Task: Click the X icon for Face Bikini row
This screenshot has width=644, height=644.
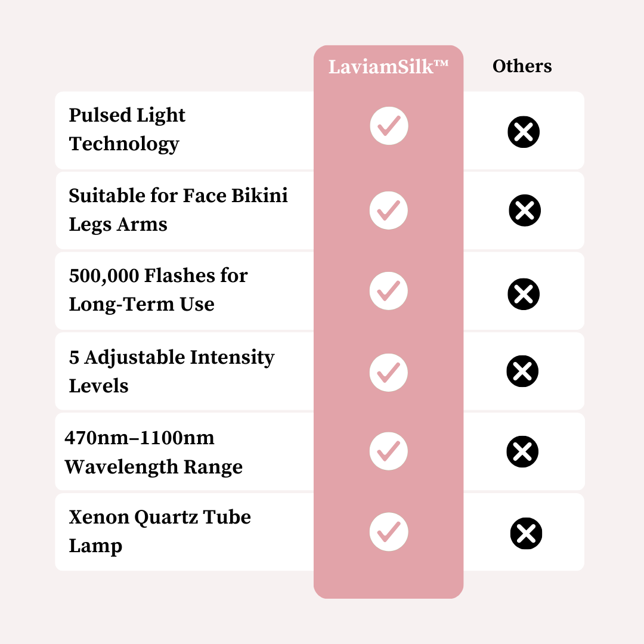Action: (525, 210)
